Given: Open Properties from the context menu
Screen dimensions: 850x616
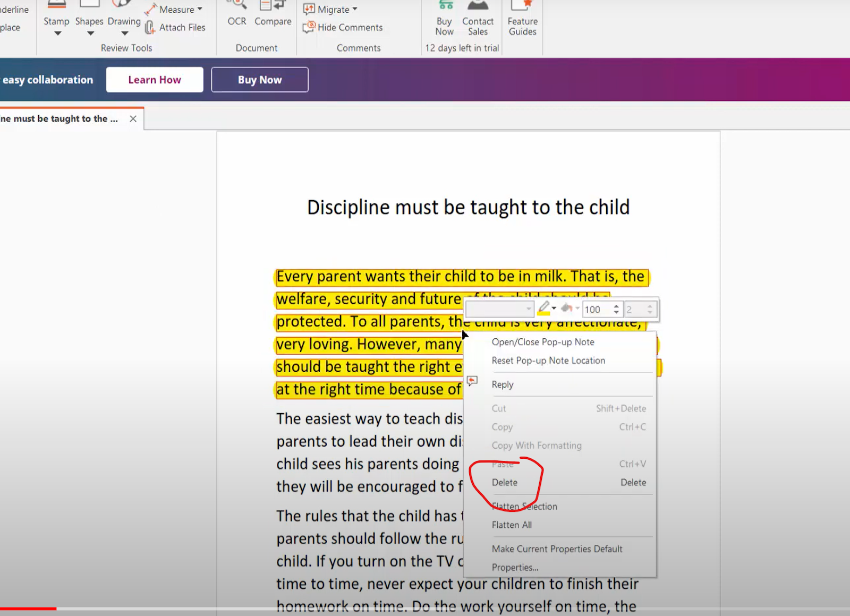Looking at the screenshot, I should point(515,567).
